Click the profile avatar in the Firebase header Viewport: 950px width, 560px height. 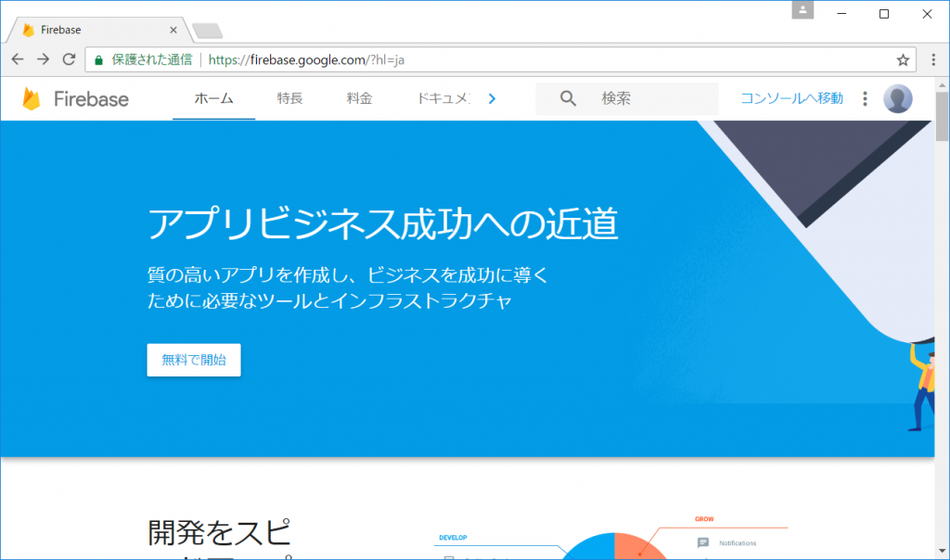[x=898, y=98]
